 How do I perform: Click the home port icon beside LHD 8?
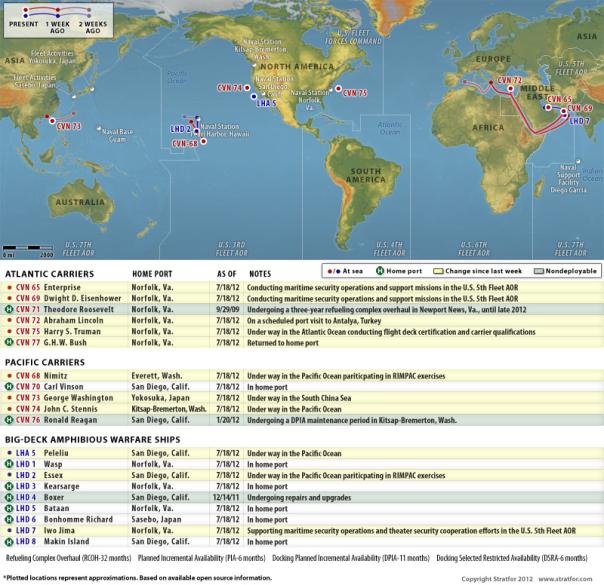[x=9, y=541]
